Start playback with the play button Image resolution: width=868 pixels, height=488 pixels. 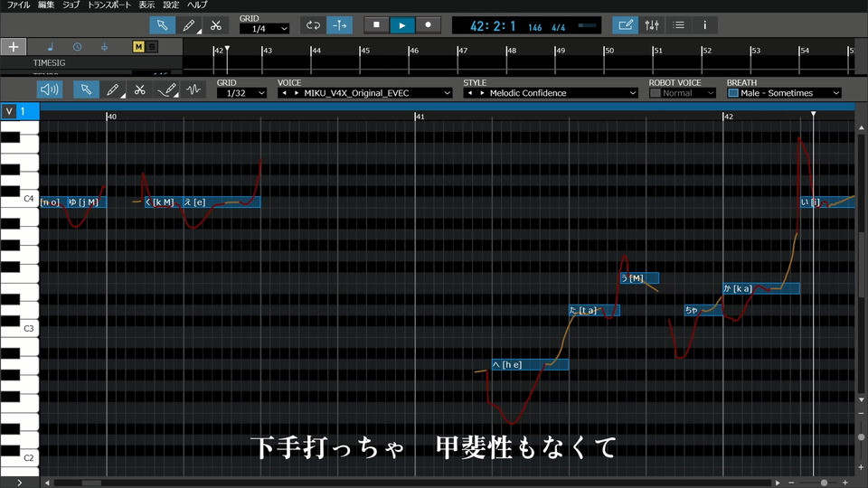(402, 25)
